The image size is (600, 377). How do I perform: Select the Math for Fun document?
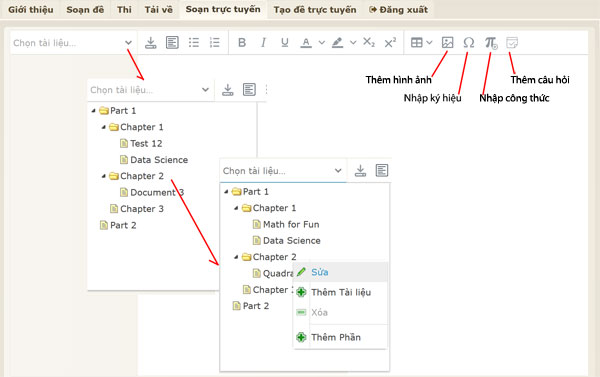(291, 224)
